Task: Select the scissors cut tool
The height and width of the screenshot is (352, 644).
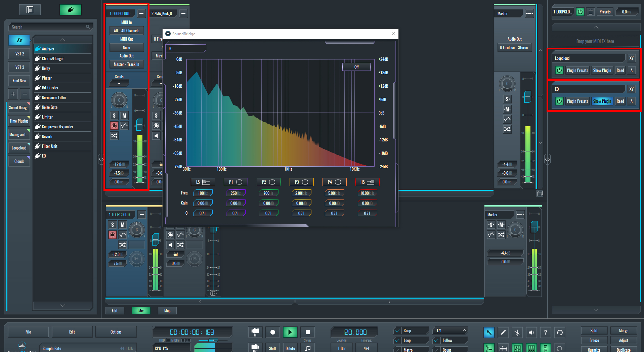Action: coord(517,333)
